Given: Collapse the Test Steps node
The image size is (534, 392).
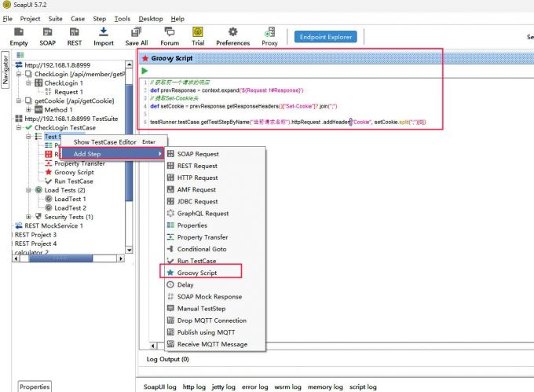Looking at the screenshot, I should click(x=28, y=137).
